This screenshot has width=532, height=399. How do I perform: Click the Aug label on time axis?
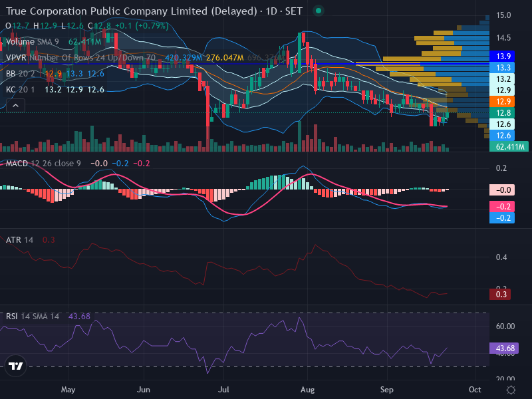pyautogui.click(x=307, y=390)
